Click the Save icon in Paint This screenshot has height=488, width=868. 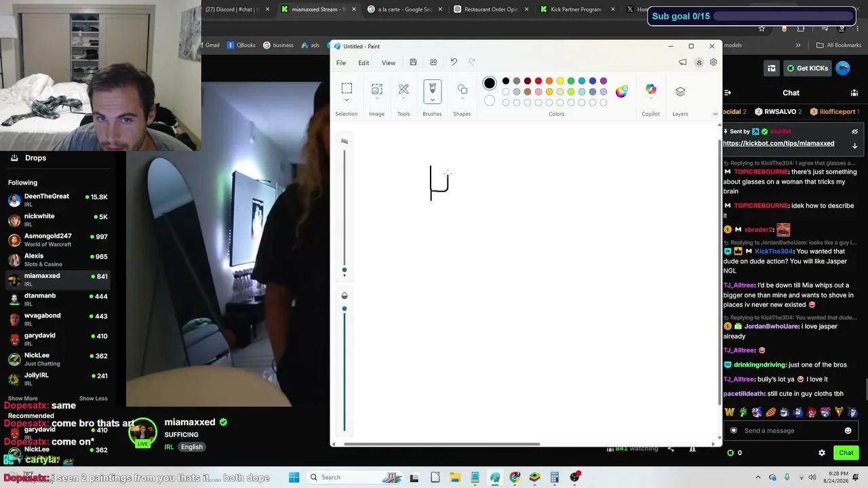(413, 62)
